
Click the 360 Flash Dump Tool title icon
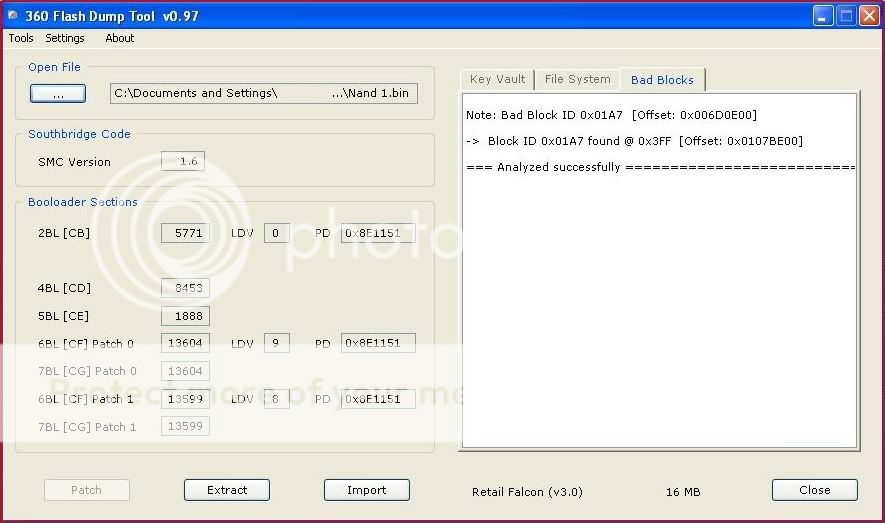pyautogui.click(x=13, y=15)
